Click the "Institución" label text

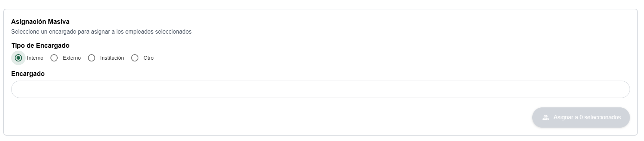tap(112, 58)
